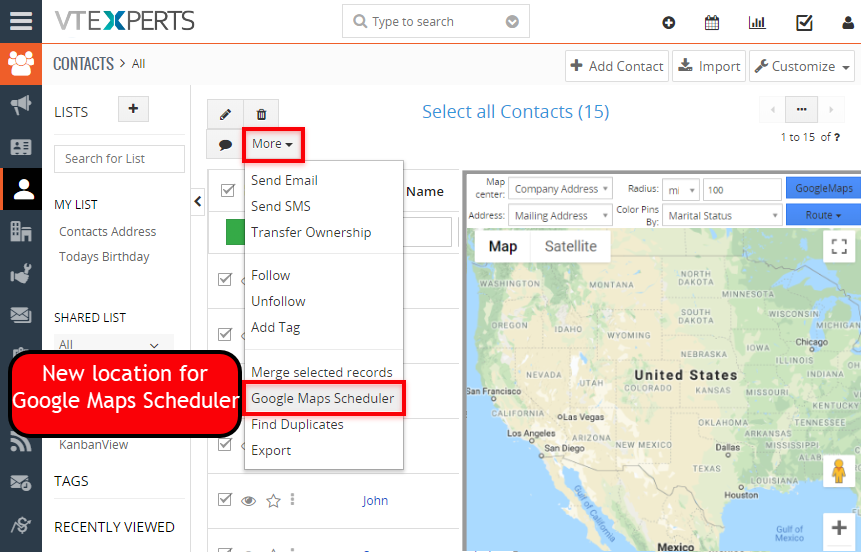Switch the map to Satellite view
This screenshot has width=861, height=552.
[x=571, y=246]
